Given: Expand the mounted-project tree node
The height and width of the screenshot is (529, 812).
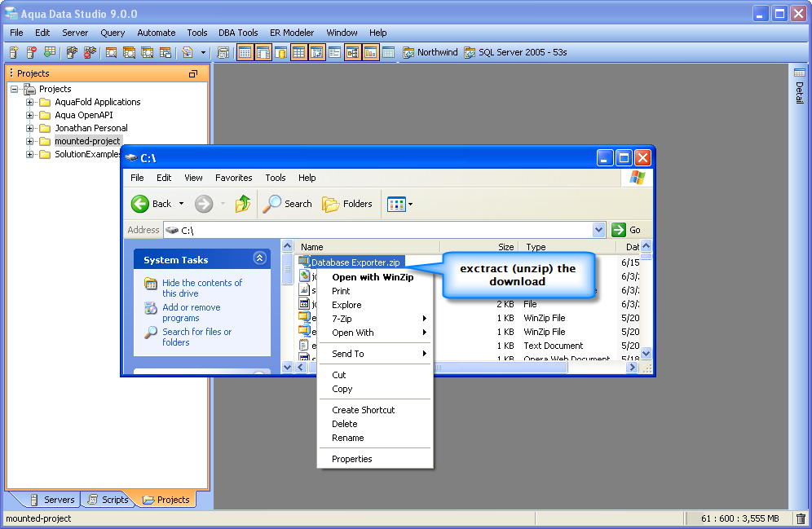Looking at the screenshot, I should click(29, 141).
